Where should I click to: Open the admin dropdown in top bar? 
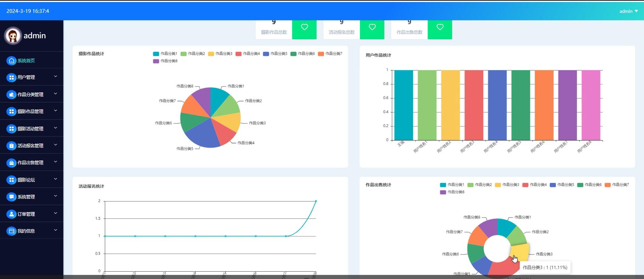629,11
